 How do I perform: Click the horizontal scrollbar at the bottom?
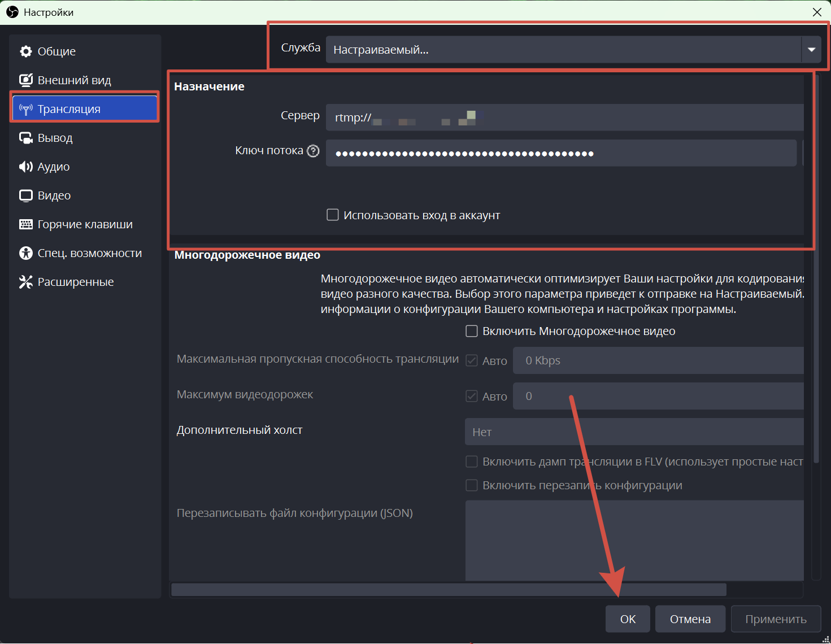448,590
